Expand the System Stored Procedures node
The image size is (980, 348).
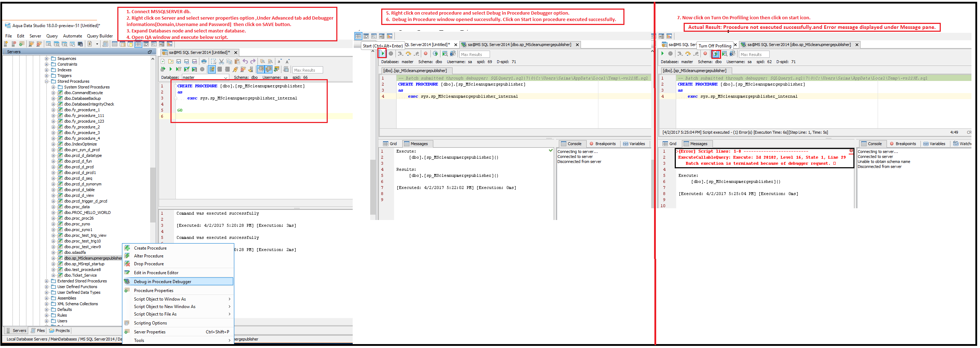tap(53, 87)
